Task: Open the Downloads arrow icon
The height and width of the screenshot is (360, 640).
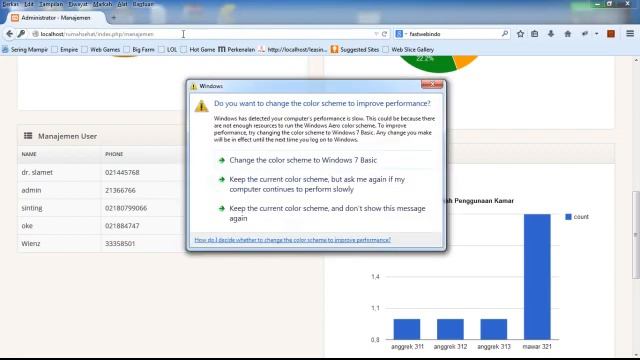Action: [x=551, y=34]
